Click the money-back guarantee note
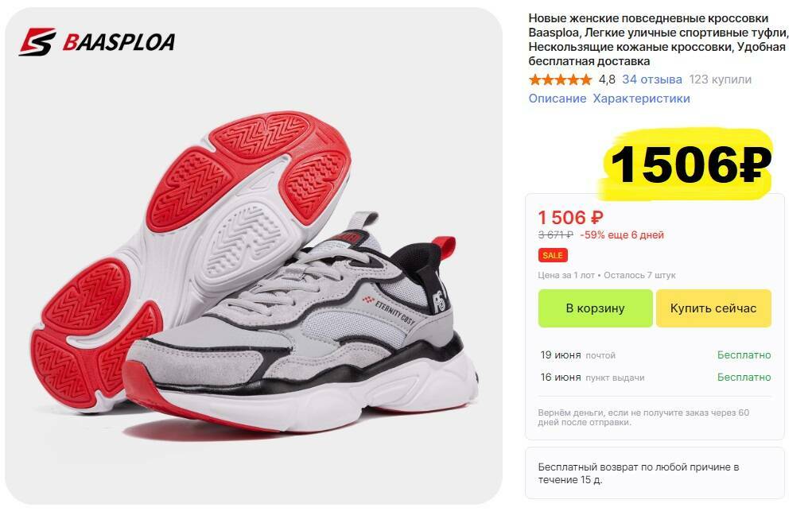This screenshot has height=519, width=812. pos(643,417)
